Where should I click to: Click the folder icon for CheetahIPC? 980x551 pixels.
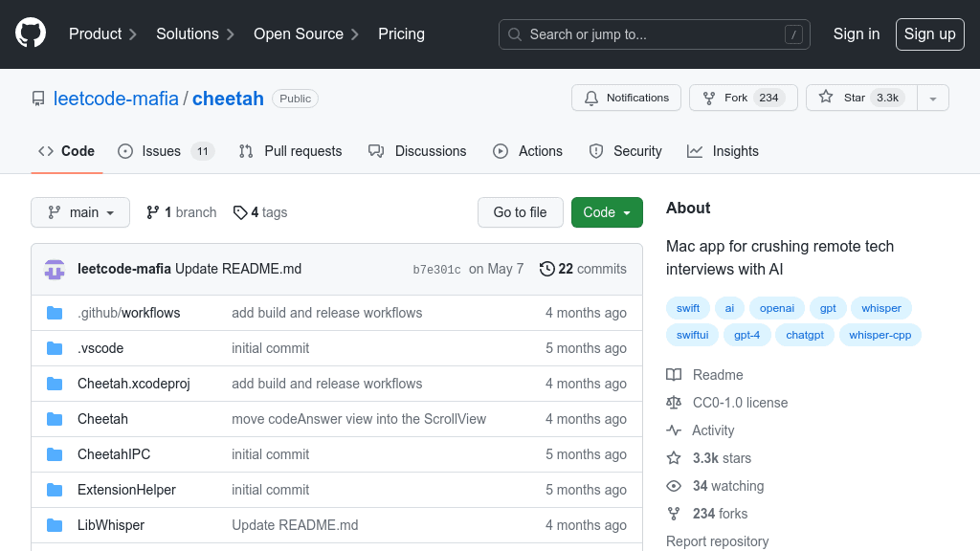[x=55, y=454]
